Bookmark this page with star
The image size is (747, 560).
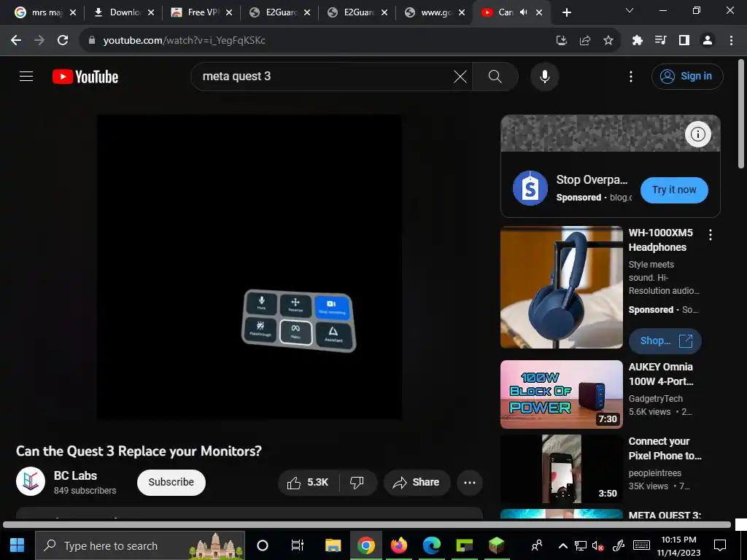coord(608,41)
